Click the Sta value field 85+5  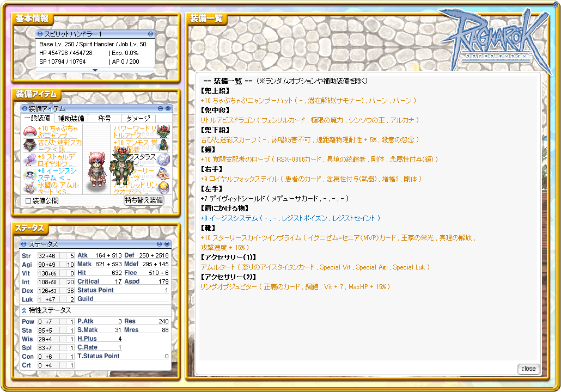(48, 330)
